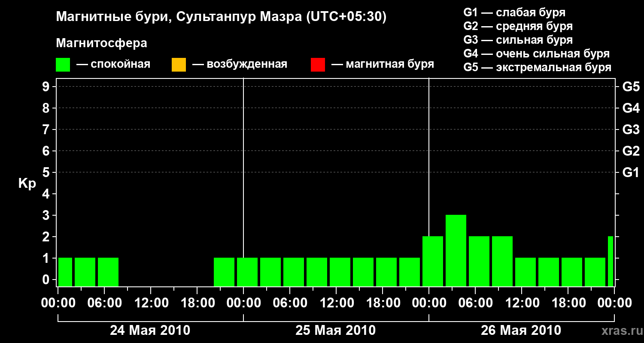644x343 pixels.
Task: Click the '— возбужденная' legend label
Action: coord(240,65)
